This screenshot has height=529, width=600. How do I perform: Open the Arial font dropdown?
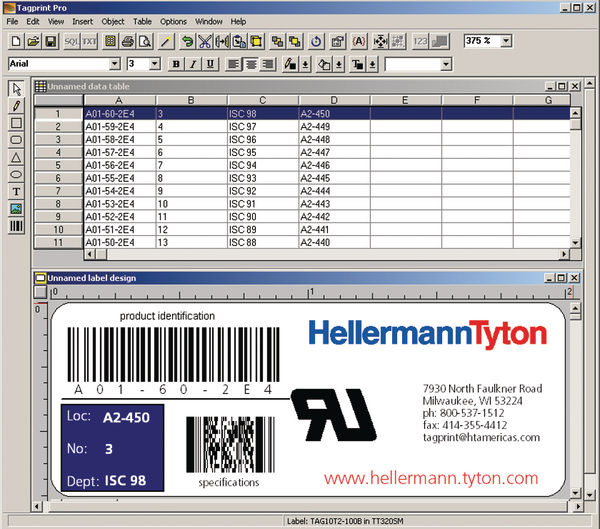(115, 64)
